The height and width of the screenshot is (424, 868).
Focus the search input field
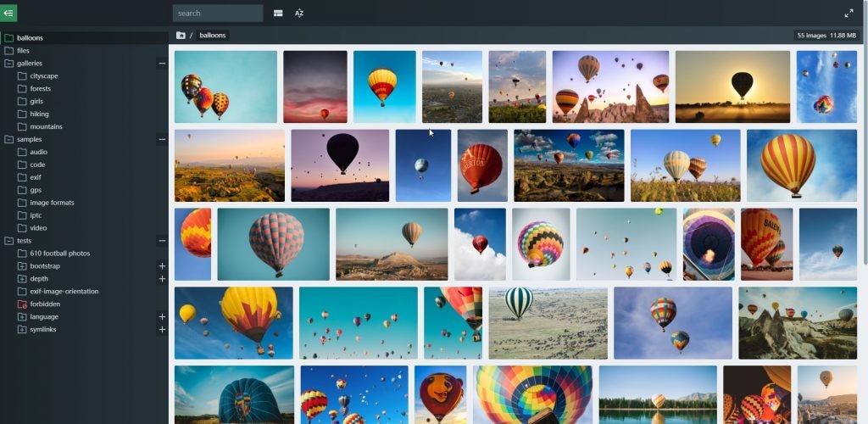point(218,14)
